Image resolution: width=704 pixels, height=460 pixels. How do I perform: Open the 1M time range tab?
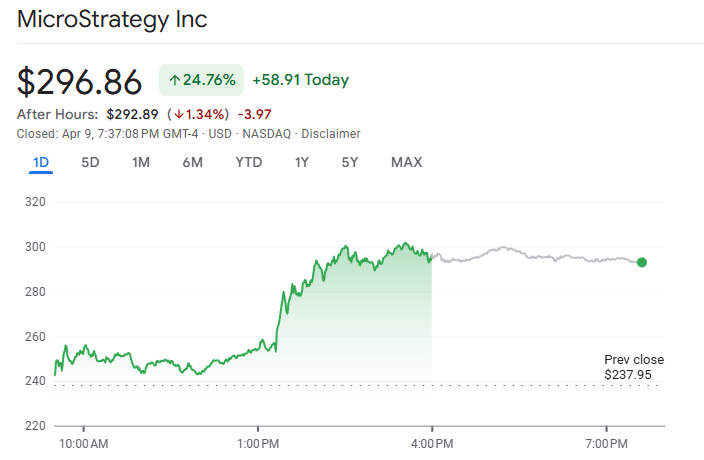coord(141,162)
